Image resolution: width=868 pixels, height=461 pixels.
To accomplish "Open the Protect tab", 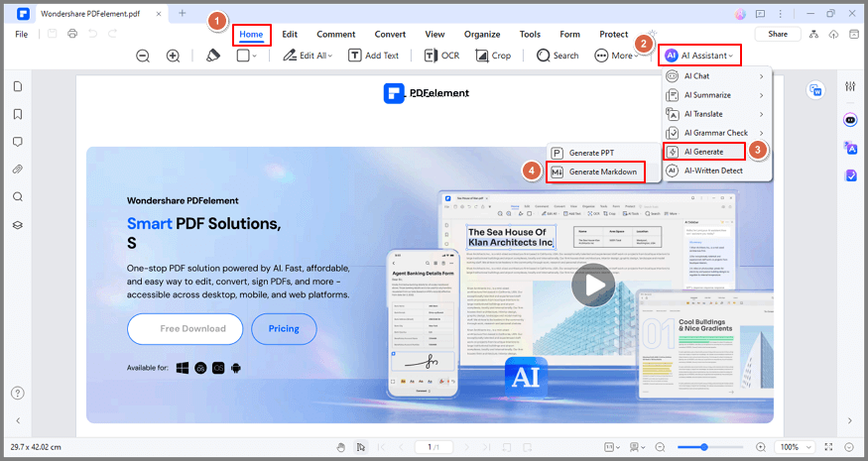I will (x=613, y=35).
